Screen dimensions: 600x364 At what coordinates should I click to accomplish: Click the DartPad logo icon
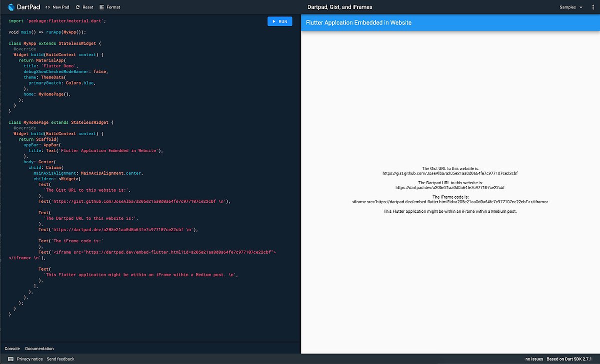(11, 6)
